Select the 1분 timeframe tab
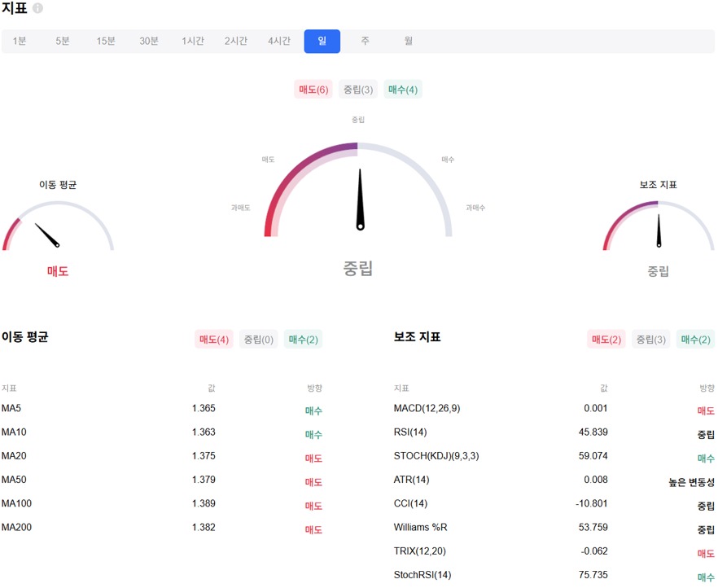 tap(19, 41)
